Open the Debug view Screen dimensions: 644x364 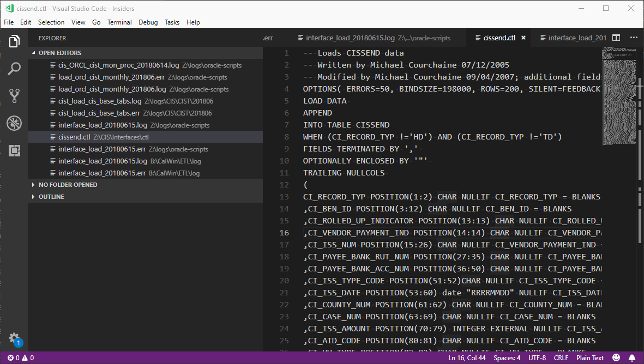coord(14,123)
